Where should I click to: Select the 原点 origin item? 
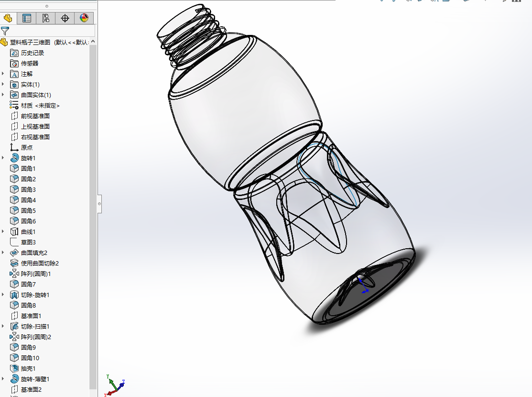pos(27,148)
